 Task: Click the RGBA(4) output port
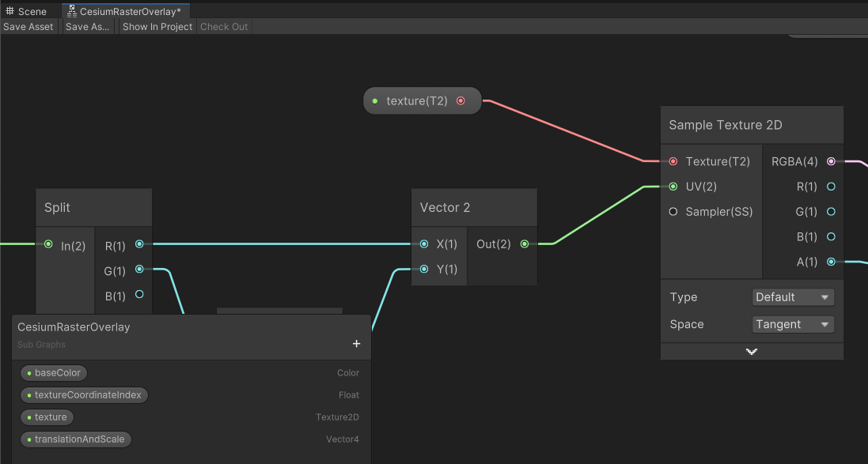coord(831,161)
